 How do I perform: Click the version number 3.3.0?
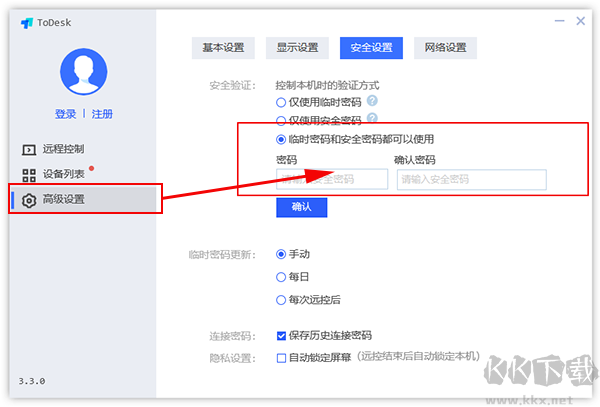pos(32,381)
